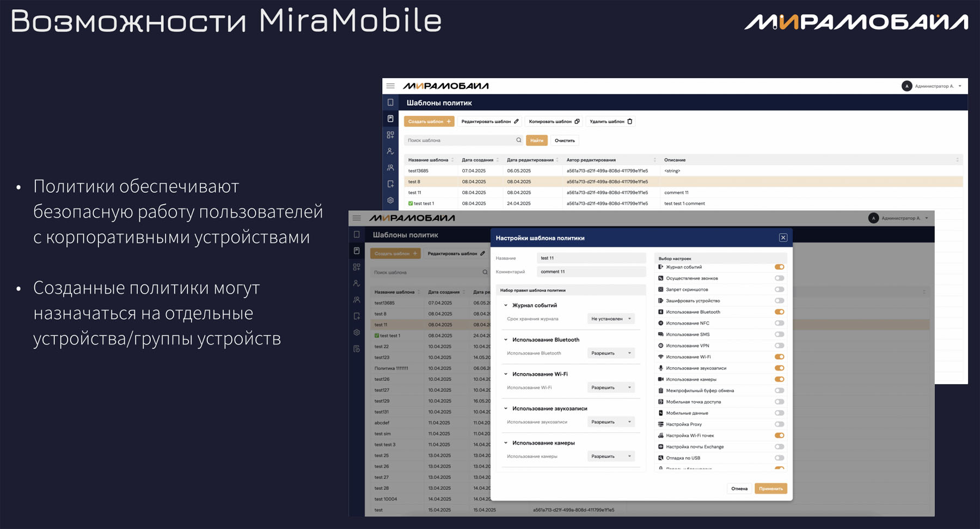Sort by Дата создания column in back window
Screen dimensions: 980x529
498,160
